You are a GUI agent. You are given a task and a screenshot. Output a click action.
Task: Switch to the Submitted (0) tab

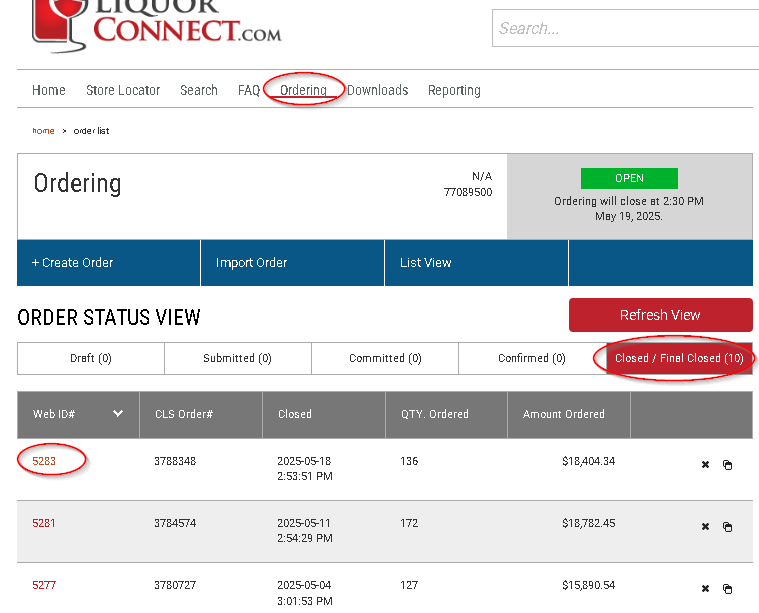(238, 358)
